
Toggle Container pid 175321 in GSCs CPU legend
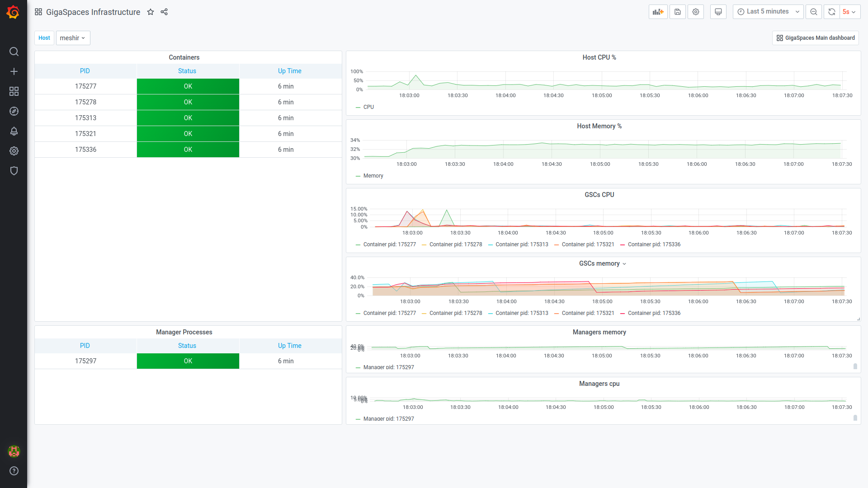click(588, 244)
